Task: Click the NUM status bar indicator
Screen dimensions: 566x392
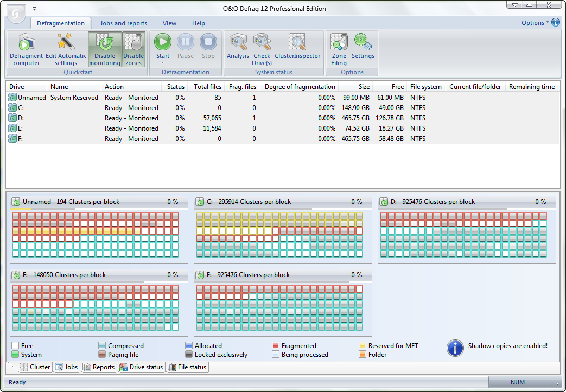Action: point(518,382)
